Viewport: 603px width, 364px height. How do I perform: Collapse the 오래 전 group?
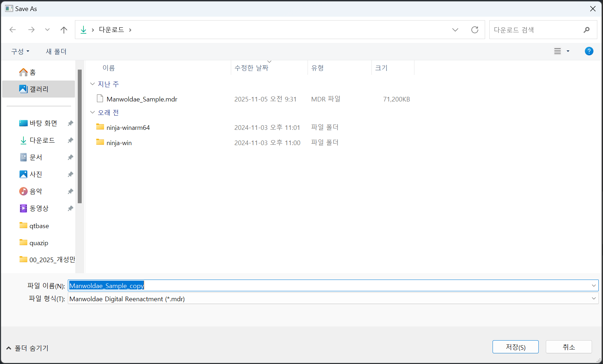click(x=93, y=112)
